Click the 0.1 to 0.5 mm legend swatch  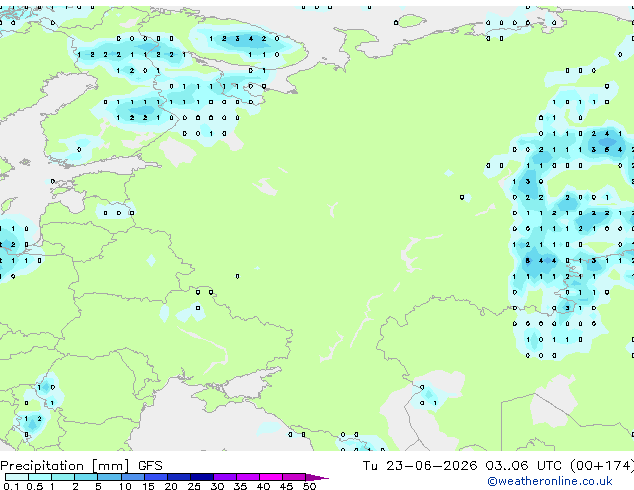17,477
